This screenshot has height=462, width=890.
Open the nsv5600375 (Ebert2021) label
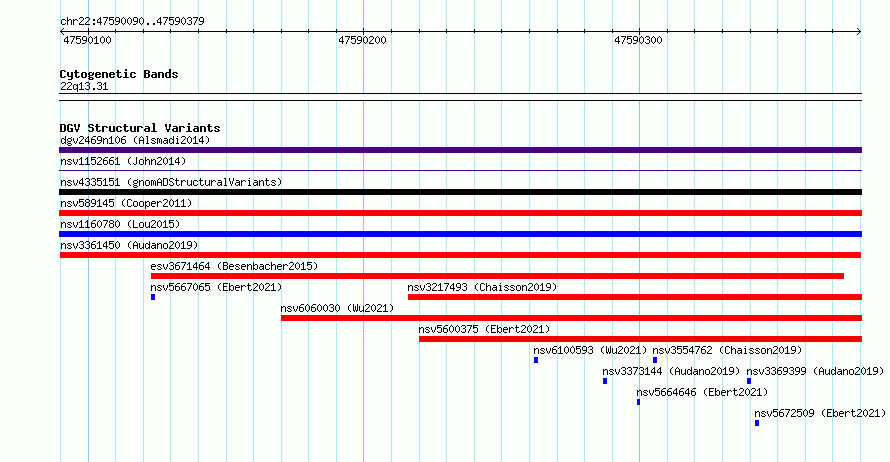(x=484, y=329)
